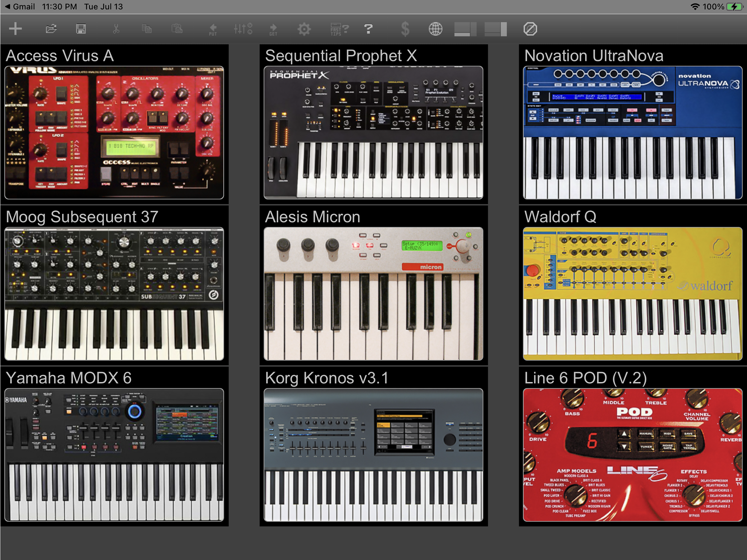747x560 pixels.
Task: Click the PUT arrow icon
Action: 213,29
